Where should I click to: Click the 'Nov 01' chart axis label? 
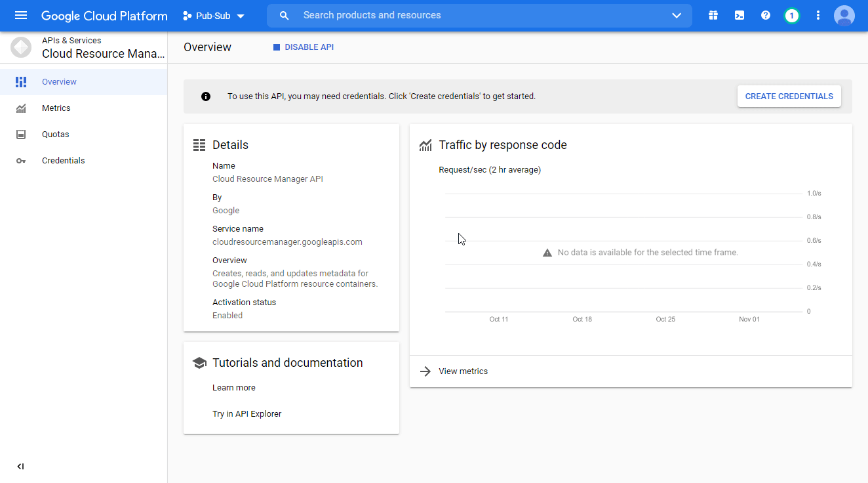[749, 320]
